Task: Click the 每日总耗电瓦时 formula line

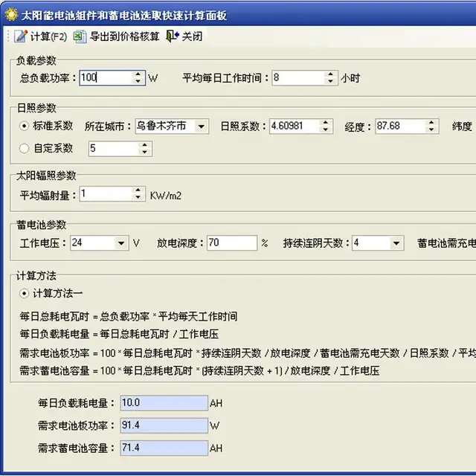Action: coord(129,317)
